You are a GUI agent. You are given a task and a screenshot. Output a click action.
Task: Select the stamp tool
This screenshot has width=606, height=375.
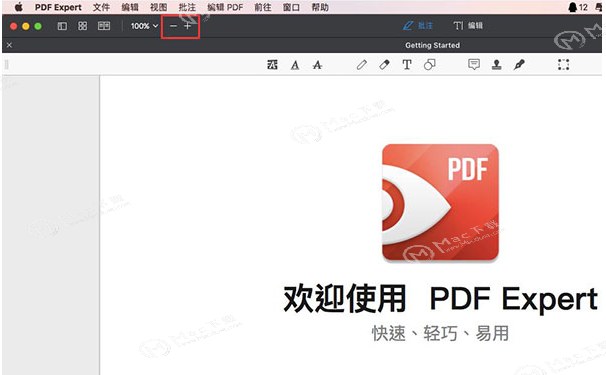tap(497, 65)
